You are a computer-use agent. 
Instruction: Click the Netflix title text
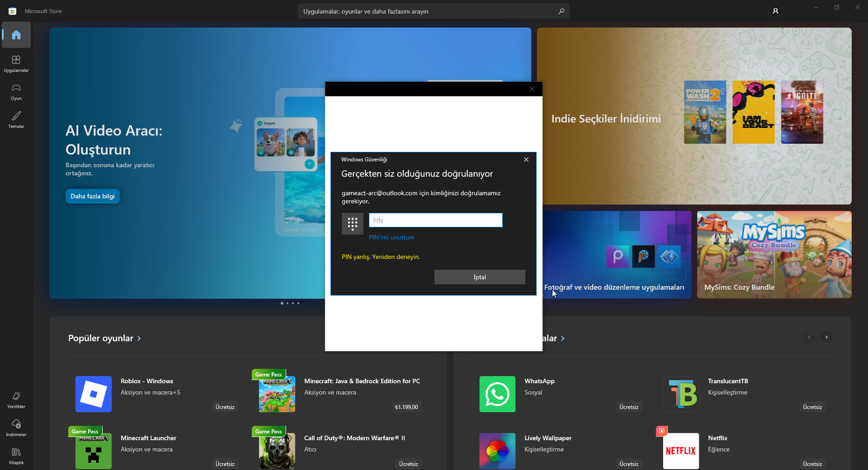tap(717, 438)
